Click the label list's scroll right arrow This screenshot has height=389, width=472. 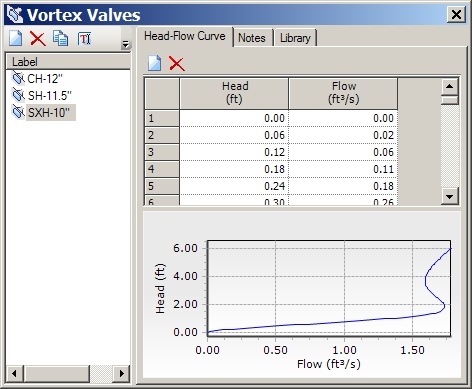pyautogui.click(x=121, y=373)
